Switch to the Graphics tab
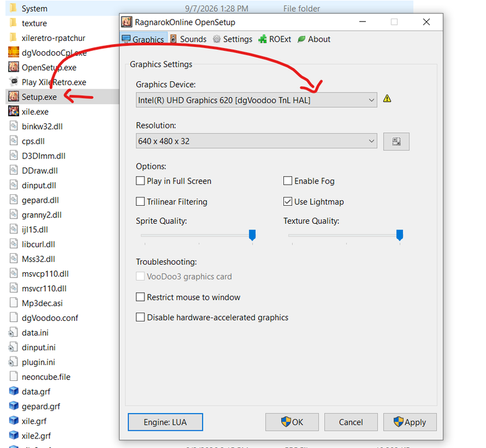This screenshot has width=486, height=448. click(143, 39)
